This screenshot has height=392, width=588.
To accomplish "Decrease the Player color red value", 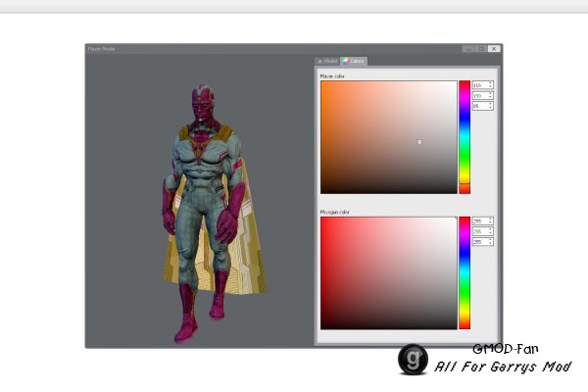I will [x=490, y=87].
